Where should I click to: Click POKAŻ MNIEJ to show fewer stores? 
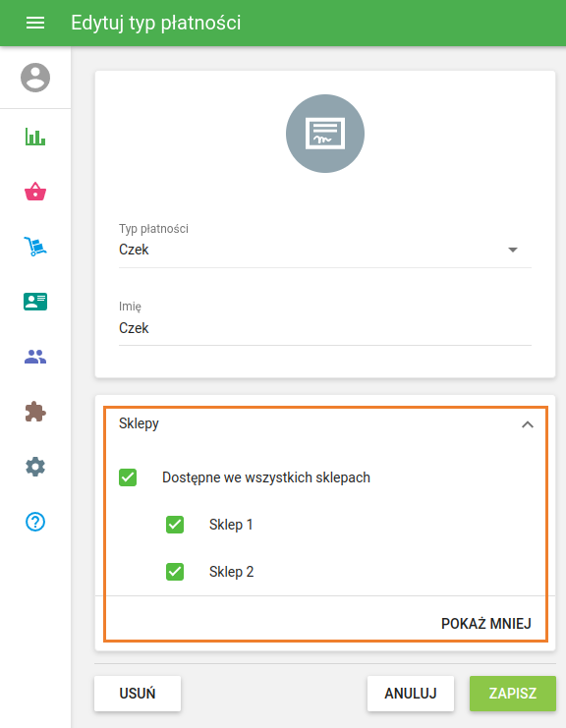coord(486,624)
